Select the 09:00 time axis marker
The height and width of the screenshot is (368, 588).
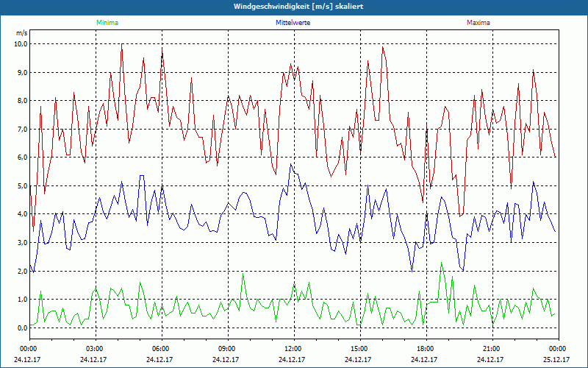point(227,349)
